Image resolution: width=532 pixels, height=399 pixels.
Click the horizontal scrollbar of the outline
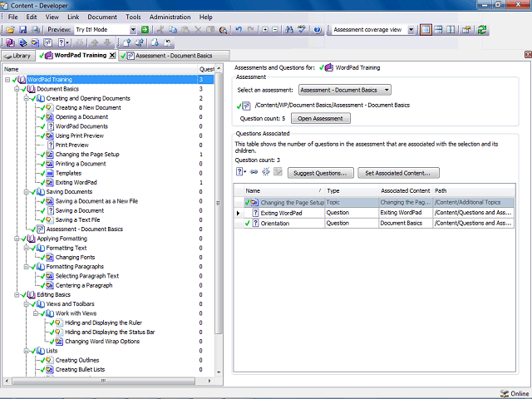tap(103, 381)
